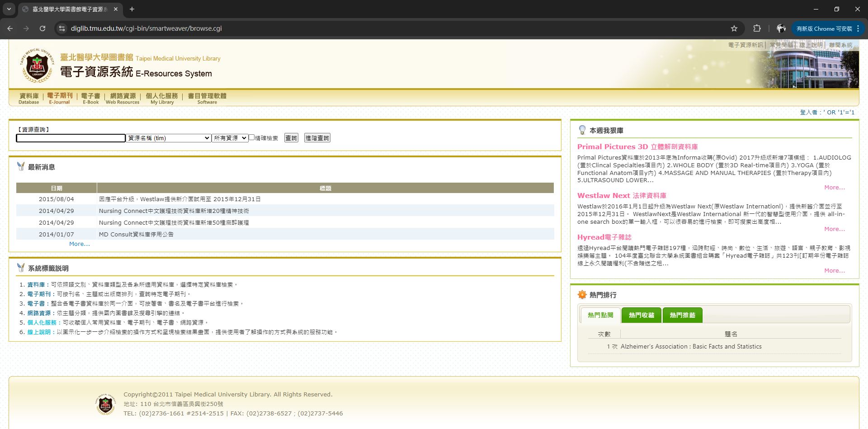The width and height of the screenshot is (868, 429).
Task: Switch to the 熱門點閱 tab
Action: click(x=600, y=315)
